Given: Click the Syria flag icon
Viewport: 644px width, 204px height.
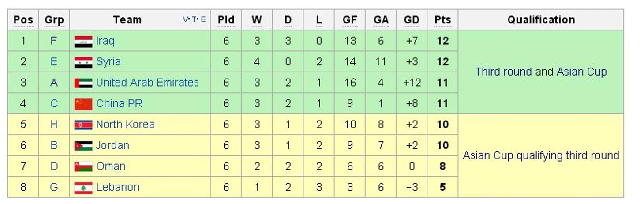Looking at the screenshot, I should coord(83,62).
